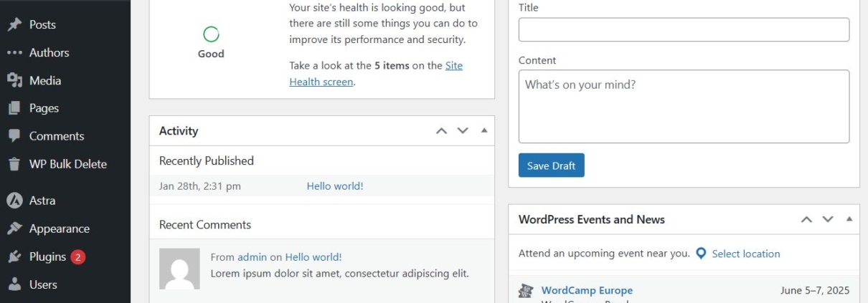Click the Site Health good status circle
Viewport: 868px width, 303px height.
(x=211, y=34)
